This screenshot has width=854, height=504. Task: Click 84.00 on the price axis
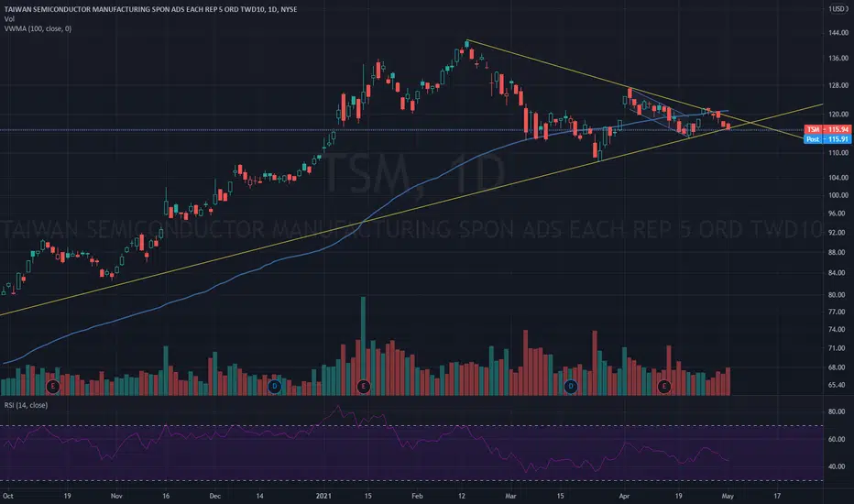click(x=838, y=273)
